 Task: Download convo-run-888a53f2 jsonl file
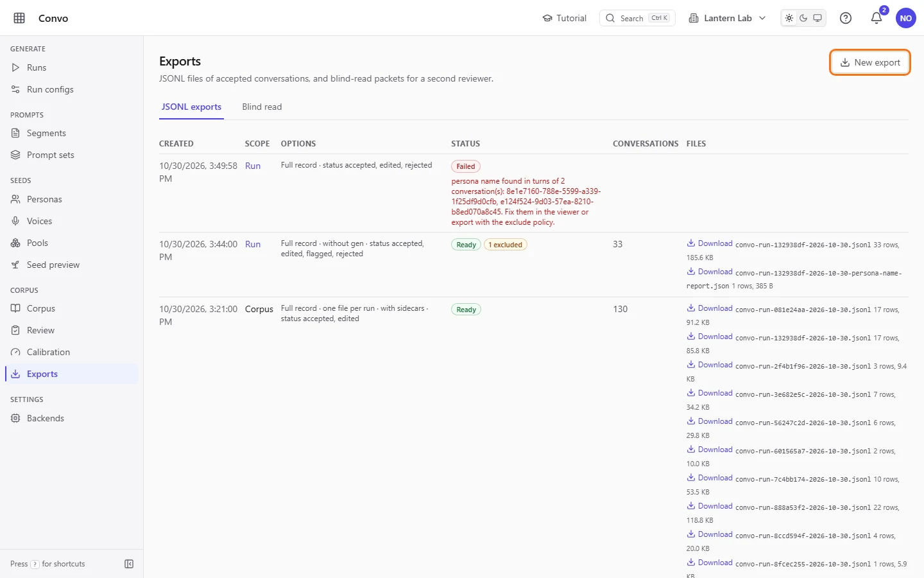pyautogui.click(x=710, y=506)
